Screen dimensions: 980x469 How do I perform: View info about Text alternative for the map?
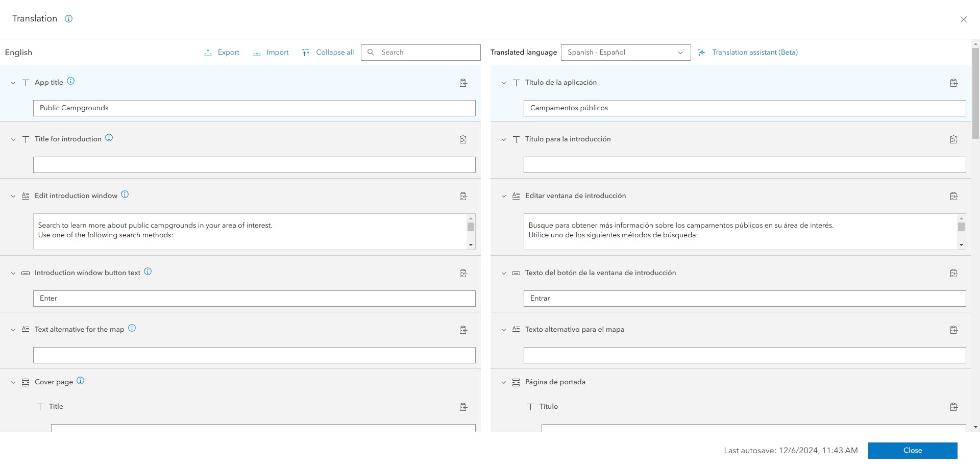[x=132, y=328]
